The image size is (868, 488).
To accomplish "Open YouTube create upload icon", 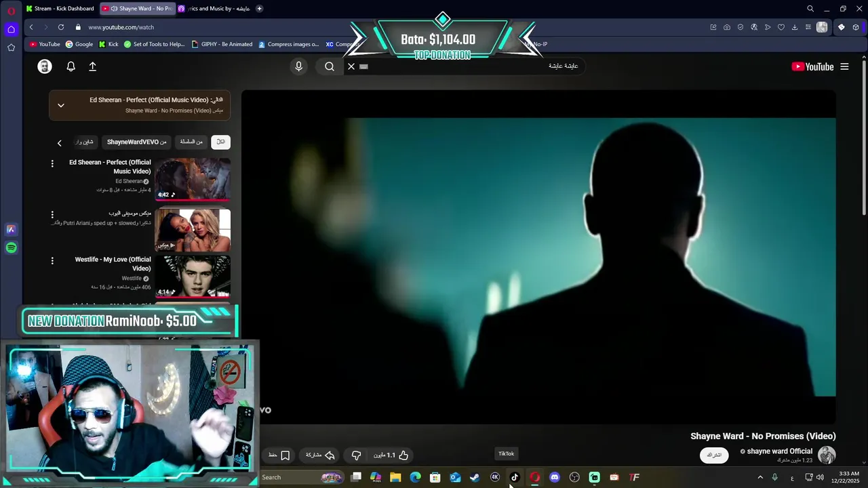I will (93, 66).
